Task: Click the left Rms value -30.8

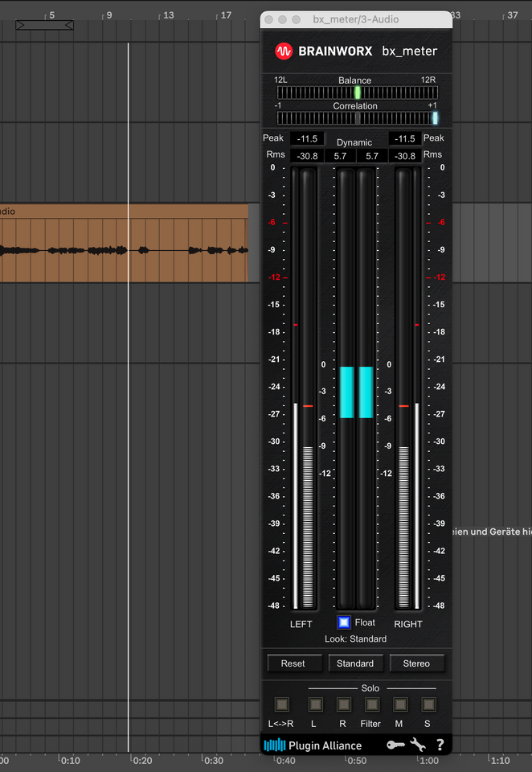Action: click(307, 156)
